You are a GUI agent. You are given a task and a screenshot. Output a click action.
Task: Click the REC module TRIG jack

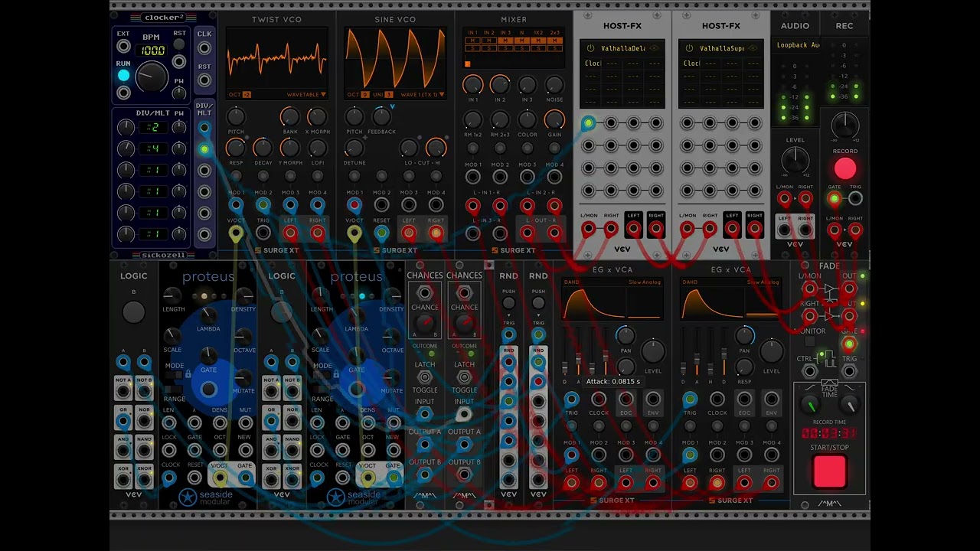tap(855, 199)
